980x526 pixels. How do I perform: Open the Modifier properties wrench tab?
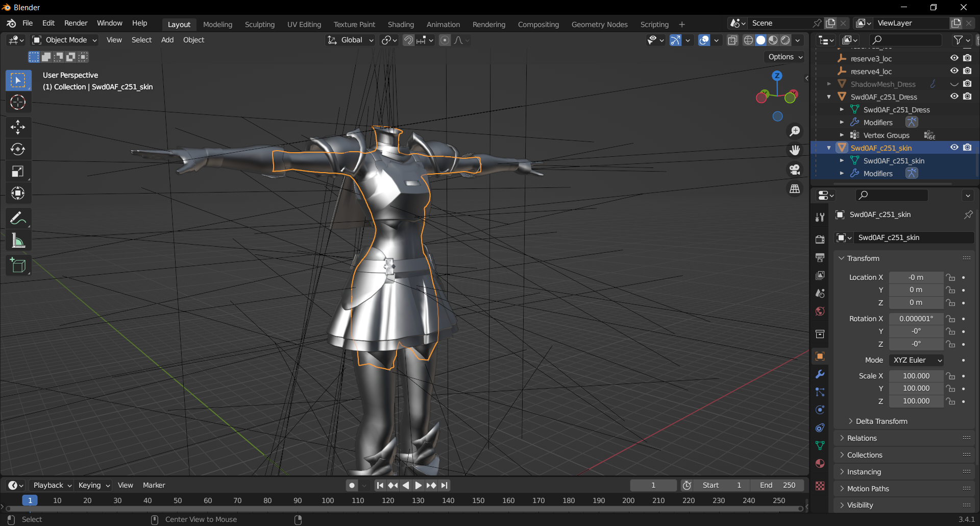(820, 374)
